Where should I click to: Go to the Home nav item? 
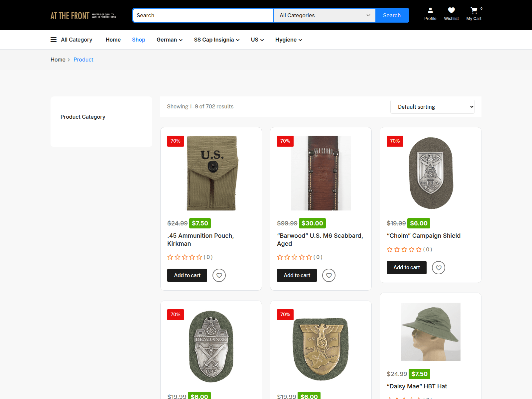(113, 40)
